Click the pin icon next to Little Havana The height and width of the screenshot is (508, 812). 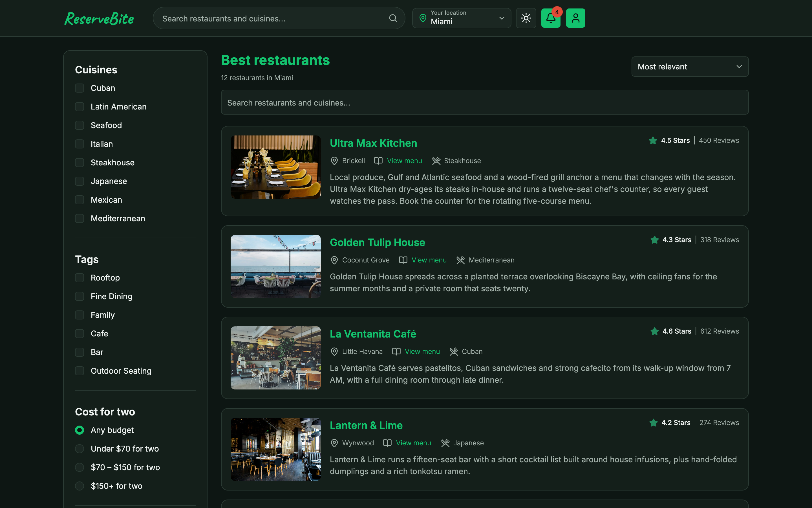point(334,352)
